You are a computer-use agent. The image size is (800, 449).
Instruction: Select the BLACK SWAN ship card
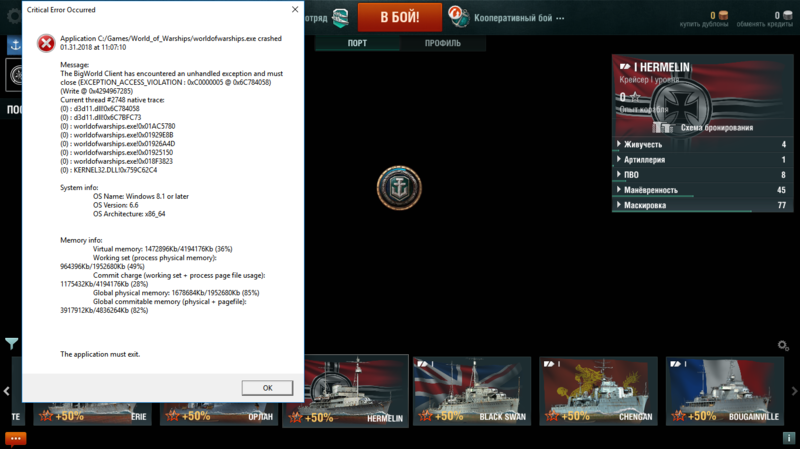click(x=472, y=391)
